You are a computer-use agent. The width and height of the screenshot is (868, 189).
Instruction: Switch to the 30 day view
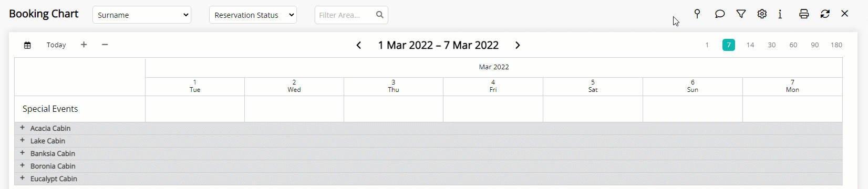coord(772,45)
